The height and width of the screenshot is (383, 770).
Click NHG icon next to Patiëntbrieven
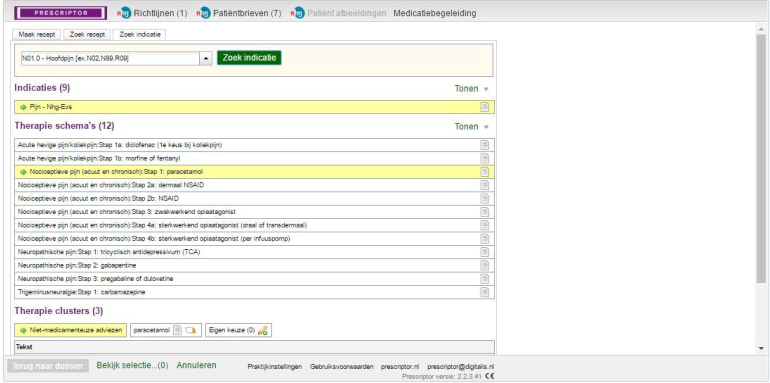203,13
